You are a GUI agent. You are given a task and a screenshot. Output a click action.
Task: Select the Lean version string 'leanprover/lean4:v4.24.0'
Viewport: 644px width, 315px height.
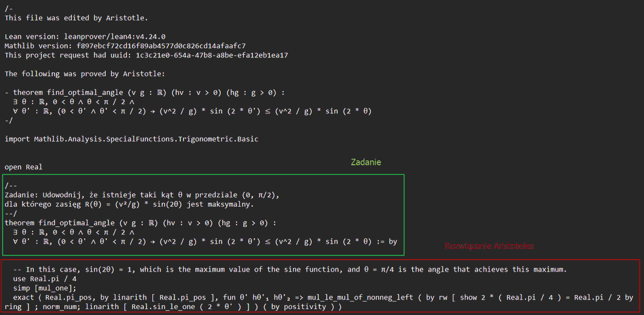coord(114,36)
